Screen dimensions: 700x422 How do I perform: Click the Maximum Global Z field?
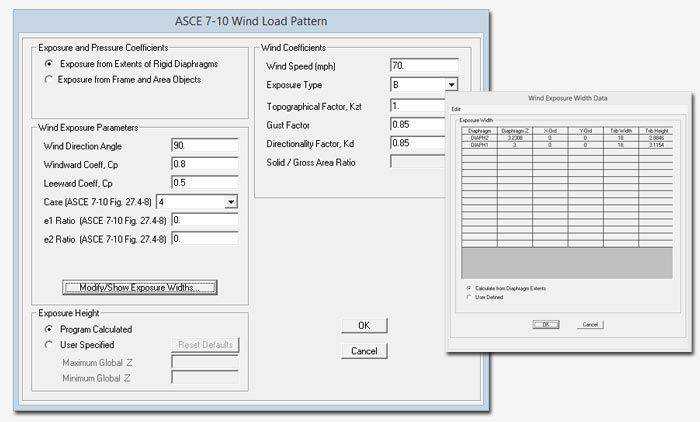pyautogui.click(x=205, y=362)
